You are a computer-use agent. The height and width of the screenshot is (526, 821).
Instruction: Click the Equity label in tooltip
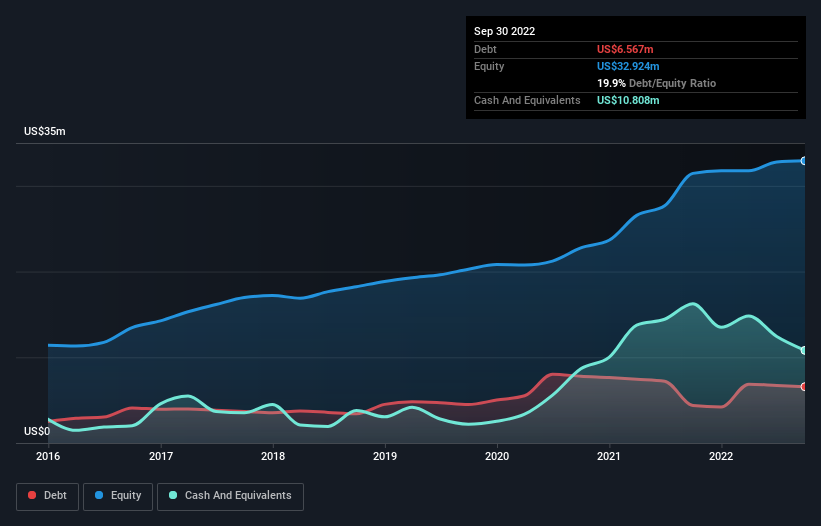click(489, 66)
